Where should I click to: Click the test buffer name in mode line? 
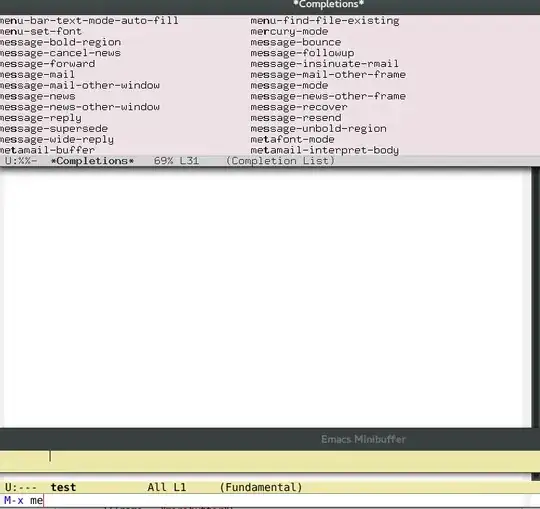coord(63,487)
